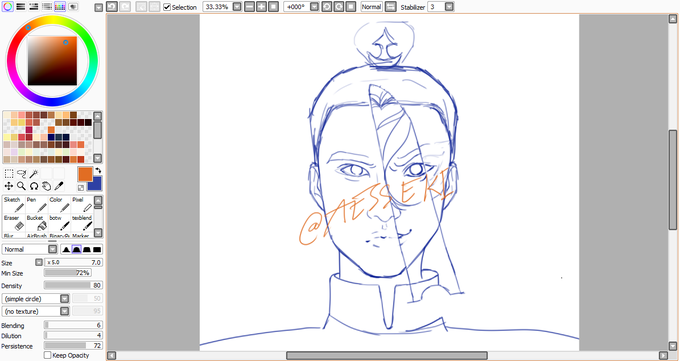Open the dropdown left of the Undo button
The height and width of the screenshot is (361, 680).
[x=99, y=7]
